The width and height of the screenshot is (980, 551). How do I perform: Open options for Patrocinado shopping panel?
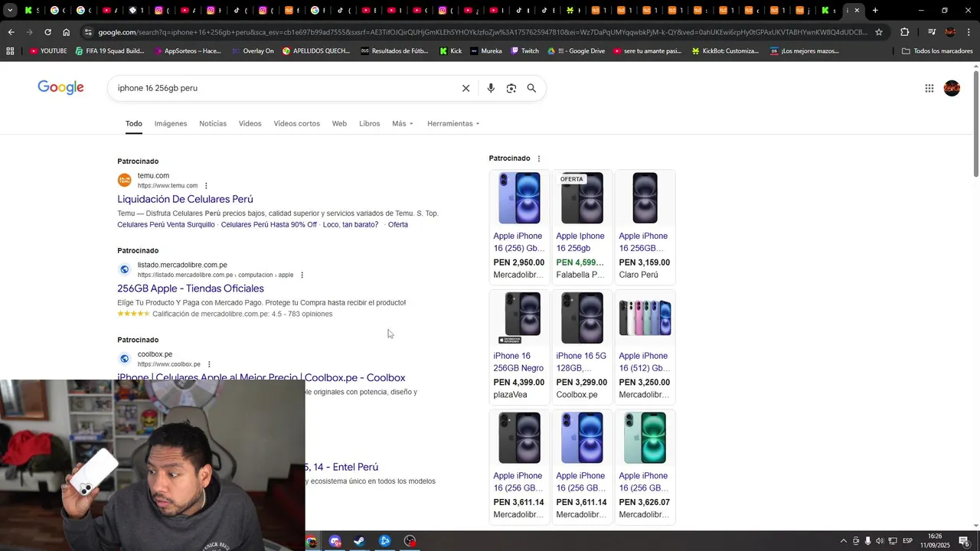pos(538,158)
